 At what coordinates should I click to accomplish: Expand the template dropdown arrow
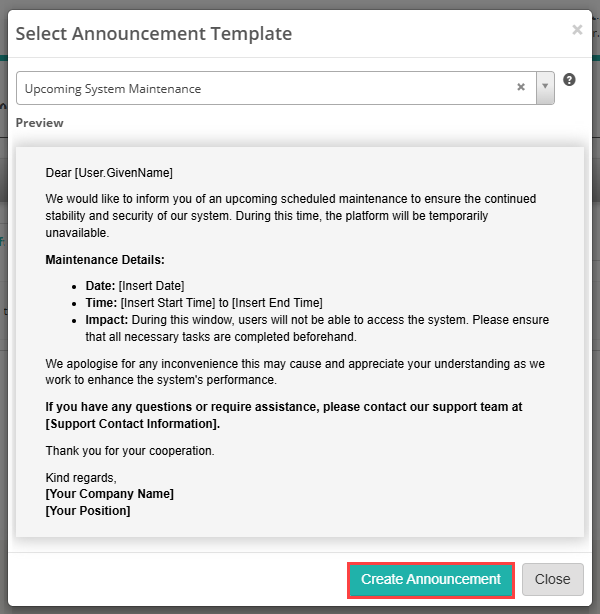click(x=545, y=87)
